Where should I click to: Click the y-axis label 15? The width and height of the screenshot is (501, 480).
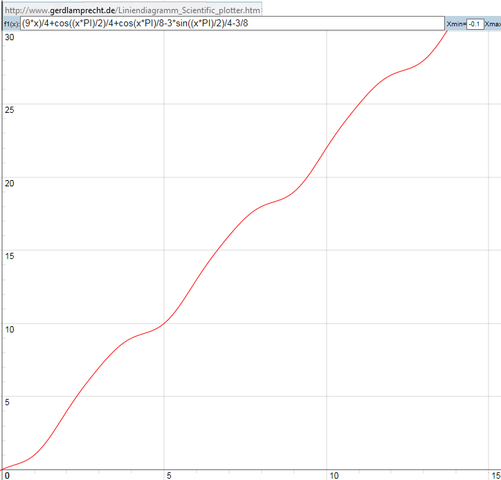[10, 256]
